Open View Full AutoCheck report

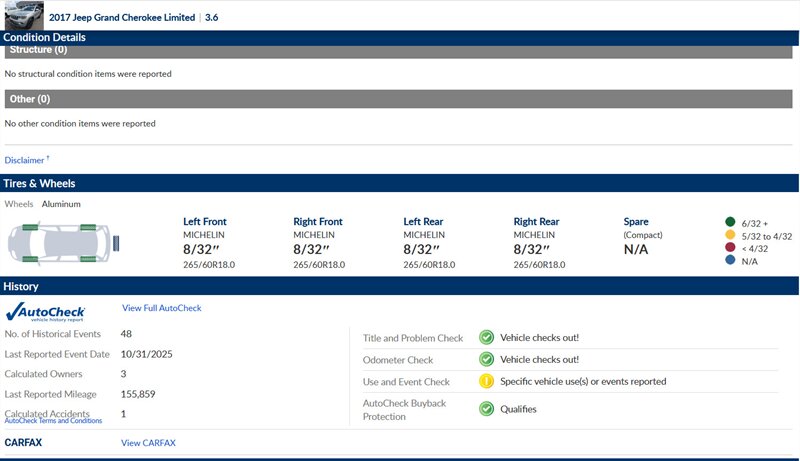coord(161,308)
